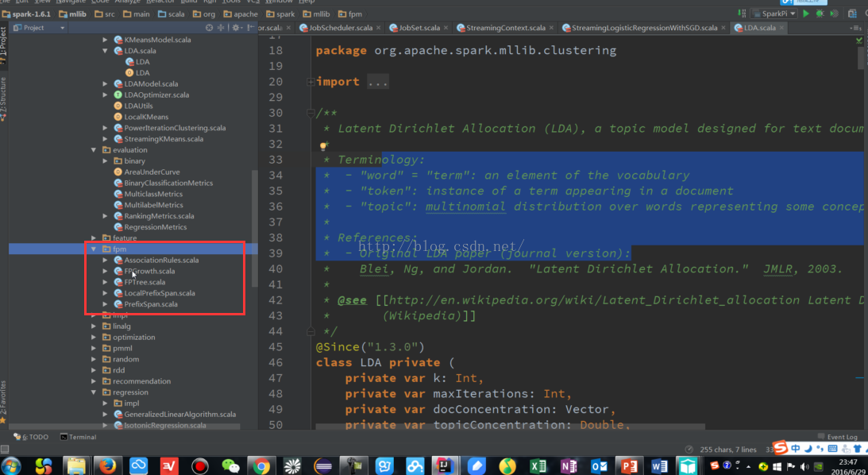
Task: Open Excel from the taskbar
Action: pyautogui.click(x=538, y=465)
